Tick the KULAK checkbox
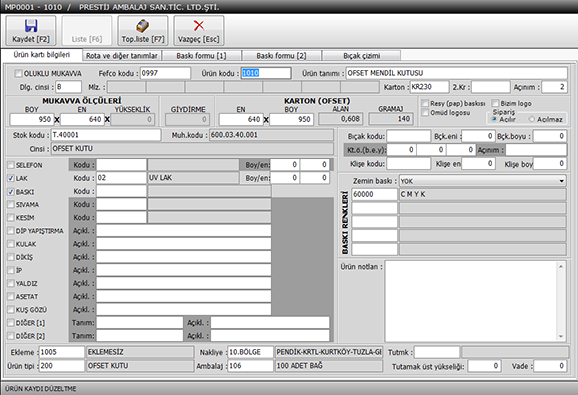Image resolution: width=578 pixels, height=395 pixels. (x=11, y=244)
